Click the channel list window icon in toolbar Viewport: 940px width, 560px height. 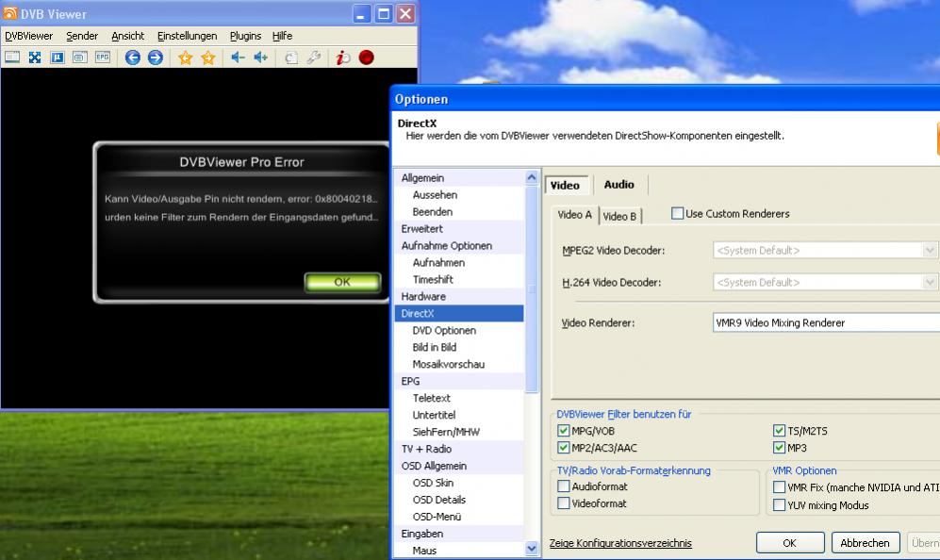tap(12, 58)
